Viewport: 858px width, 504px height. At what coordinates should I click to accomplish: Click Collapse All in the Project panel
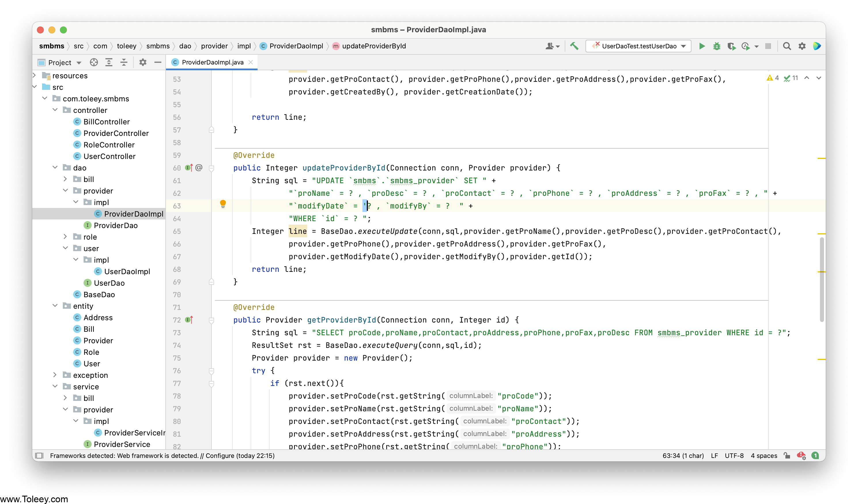coord(124,62)
